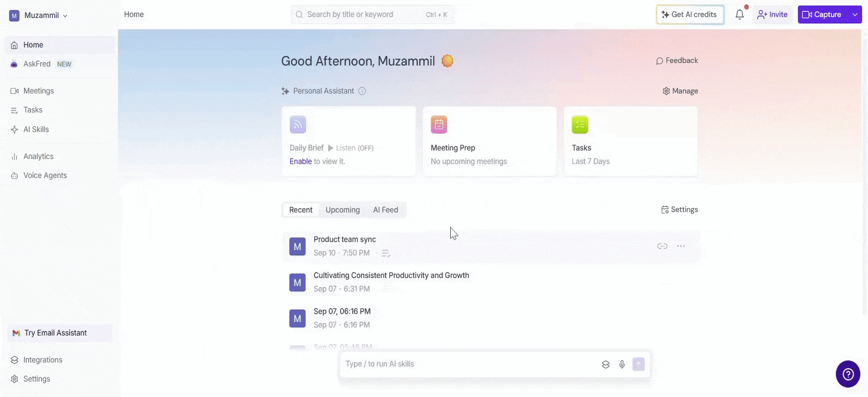Send the AI skills prompt
The height and width of the screenshot is (397, 868).
pos(638,364)
